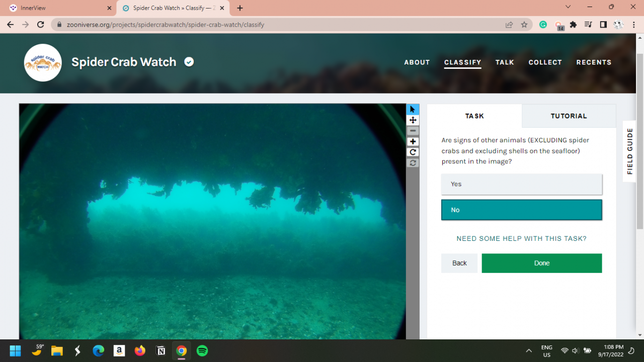This screenshot has width=644, height=362.
Task: Open tab search dropdown arrow
Action: coord(568,7)
